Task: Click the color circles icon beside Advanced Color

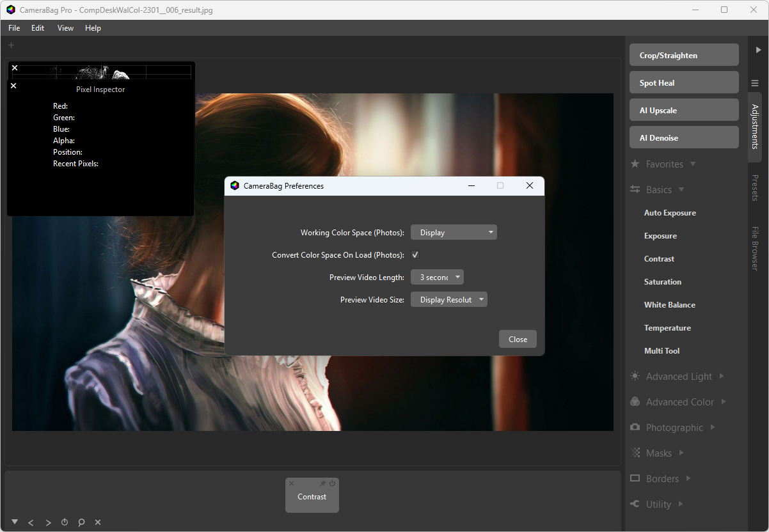Action: tap(635, 402)
